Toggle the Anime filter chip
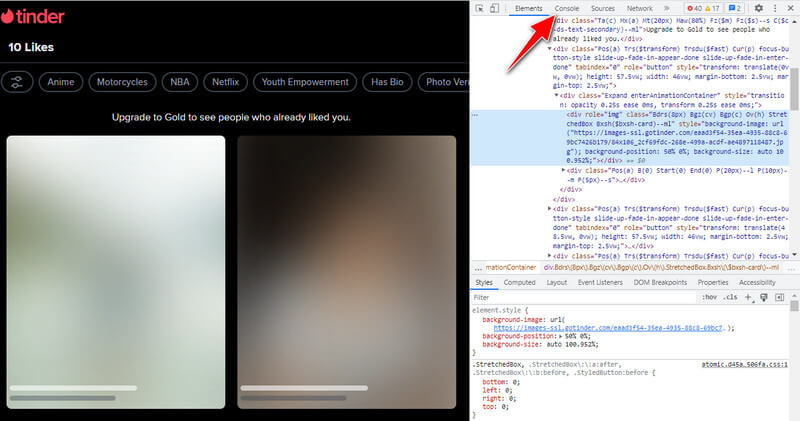Screen dimensions: 800x421 (x=60, y=82)
